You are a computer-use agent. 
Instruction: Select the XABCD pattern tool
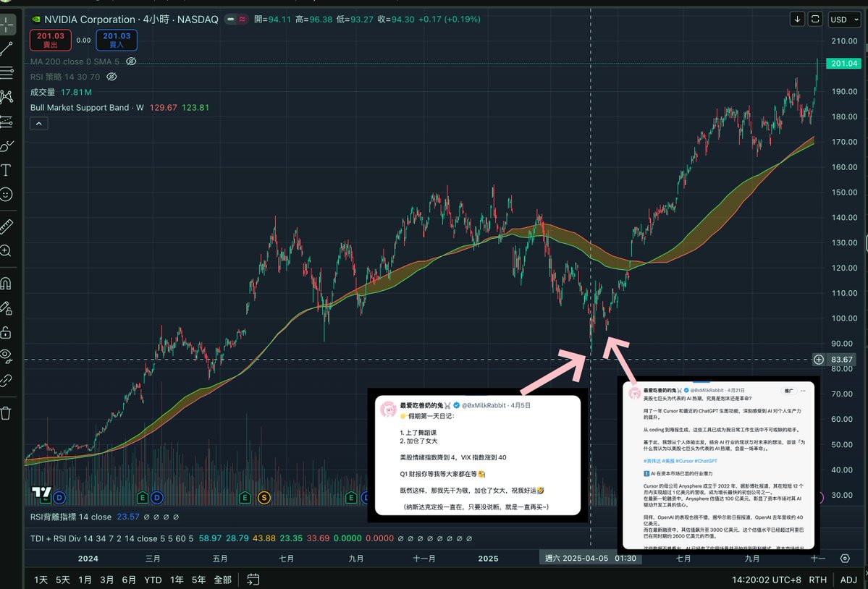[7, 97]
